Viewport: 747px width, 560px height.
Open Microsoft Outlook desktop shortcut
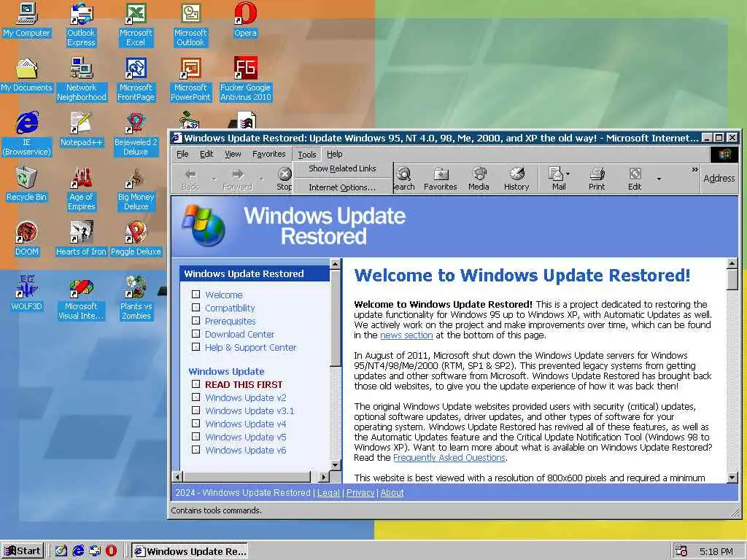pyautogui.click(x=190, y=24)
